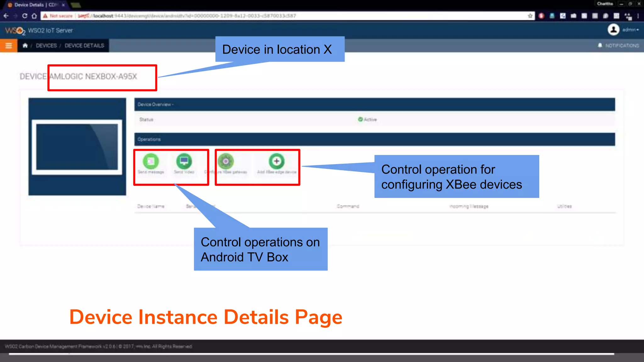
Task: Open DEVICES breadcrumb link
Action: [46, 46]
